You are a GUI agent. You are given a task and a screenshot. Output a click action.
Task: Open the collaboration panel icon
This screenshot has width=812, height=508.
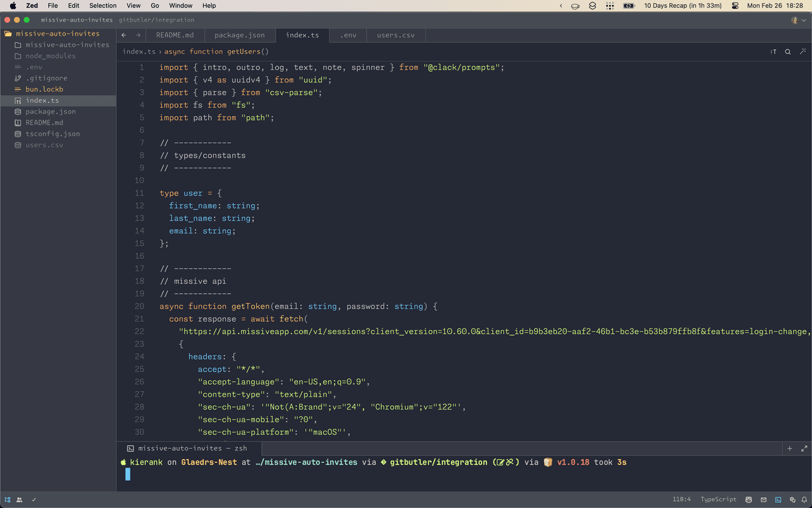pos(20,500)
